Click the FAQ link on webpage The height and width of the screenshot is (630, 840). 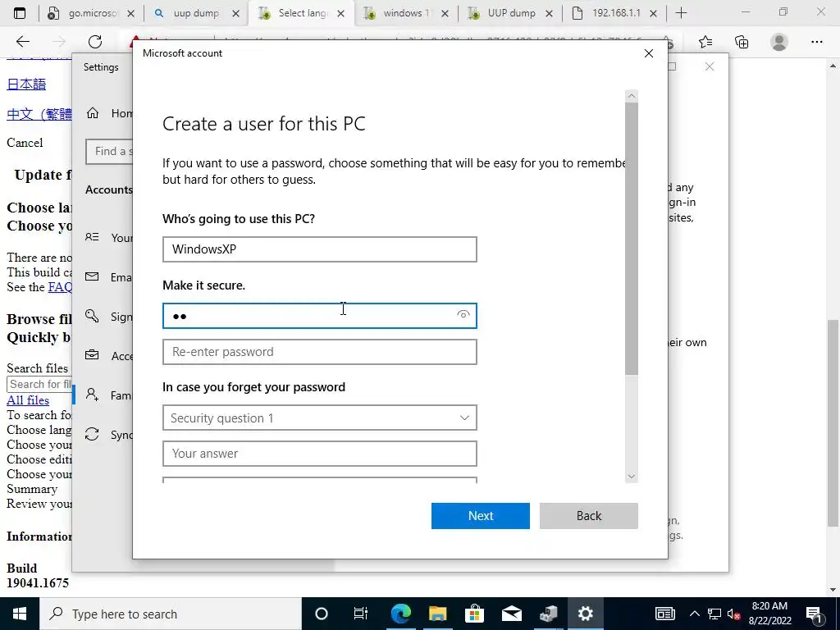click(60, 287)
